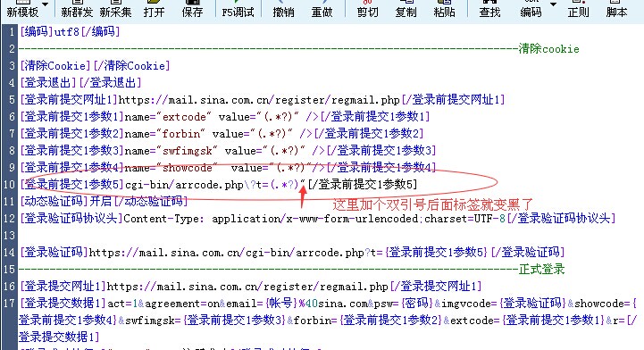
Task: Click the URL on line 5 登录前提交网址1
Action: pyautogui.click(x=259, y=100)
